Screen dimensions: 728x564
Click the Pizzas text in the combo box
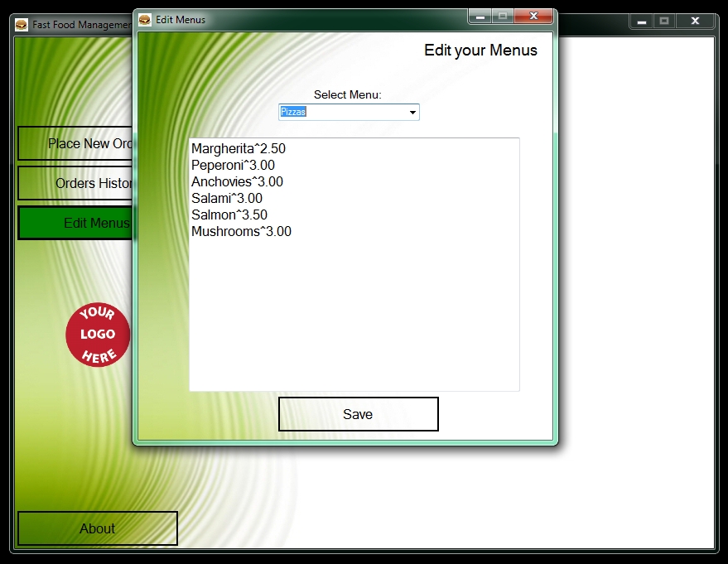point(293,112)
